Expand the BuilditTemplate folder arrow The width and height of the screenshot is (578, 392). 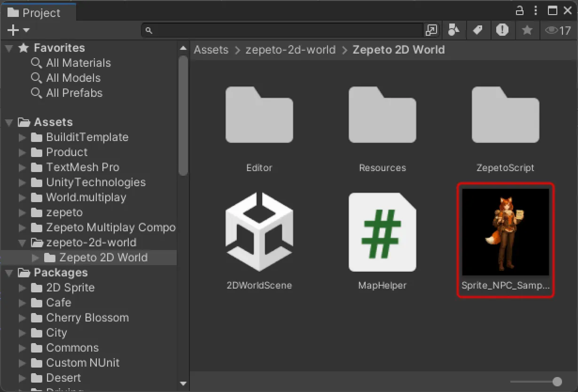[x=22, y=137]
